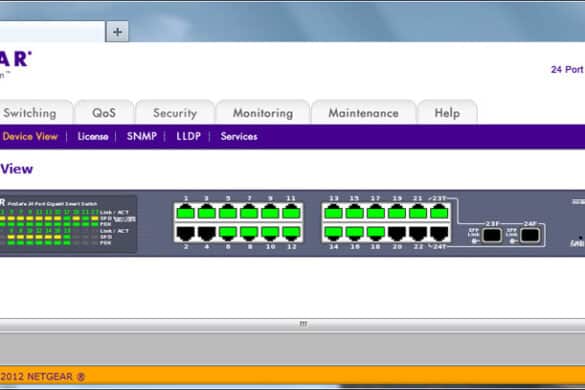Click the 23F SFP fiber port
Viewport: 585px width, 390px height.
[x=492, y=235]
